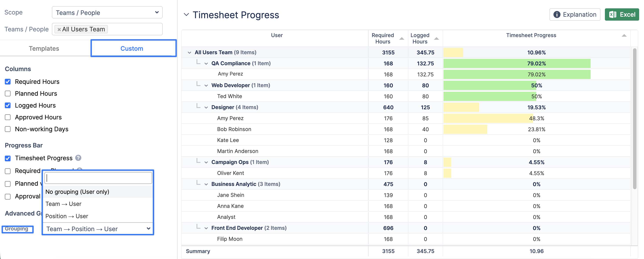
Task: Uncheck the Logged Hours checkbox
Action: [8, 105]
